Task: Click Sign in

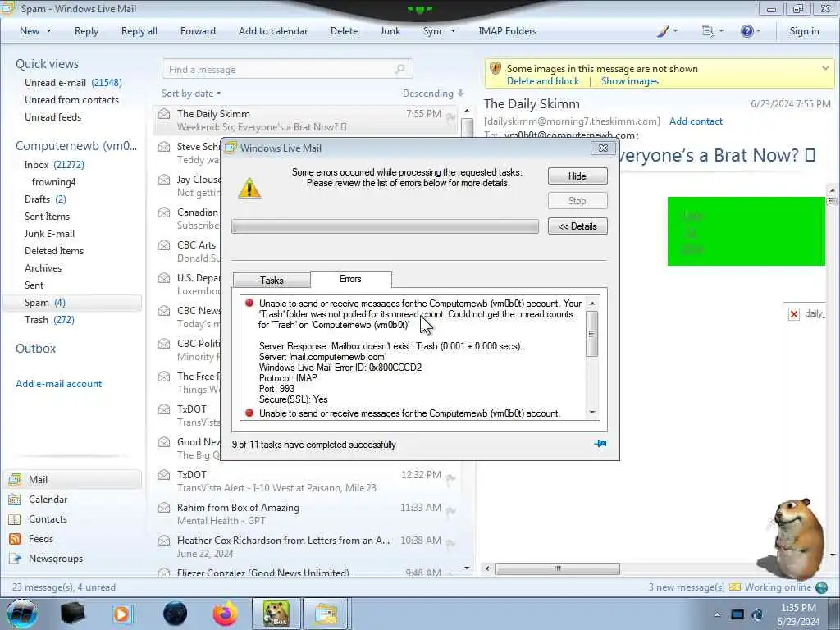Action: pyautogui.click(x=804, y=31)
